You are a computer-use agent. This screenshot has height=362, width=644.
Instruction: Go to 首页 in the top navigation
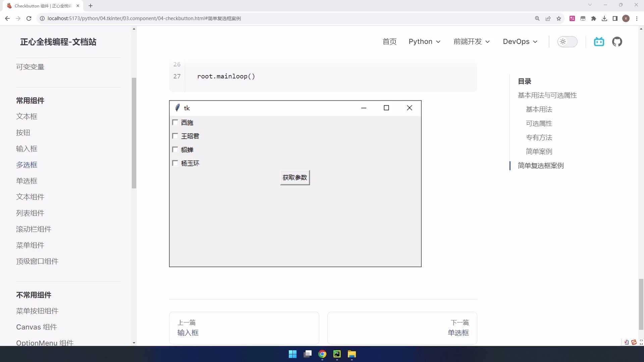(x=389, y=42)
